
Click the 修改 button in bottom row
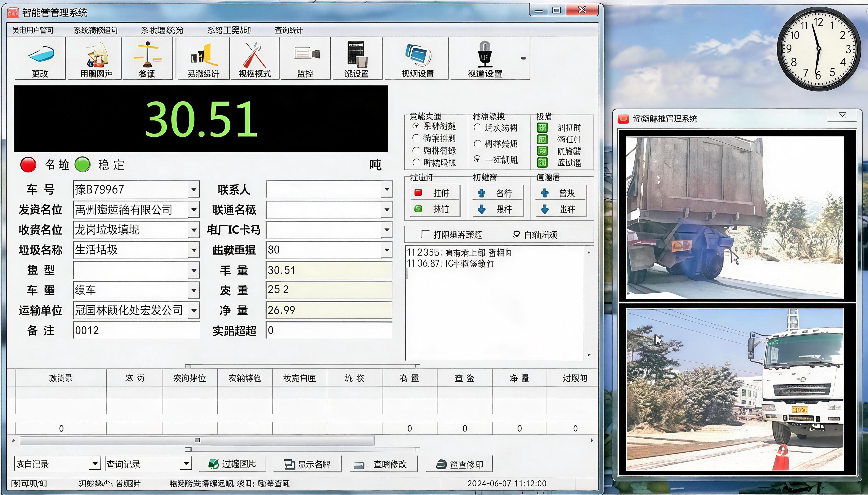click(x=384, y=464)
